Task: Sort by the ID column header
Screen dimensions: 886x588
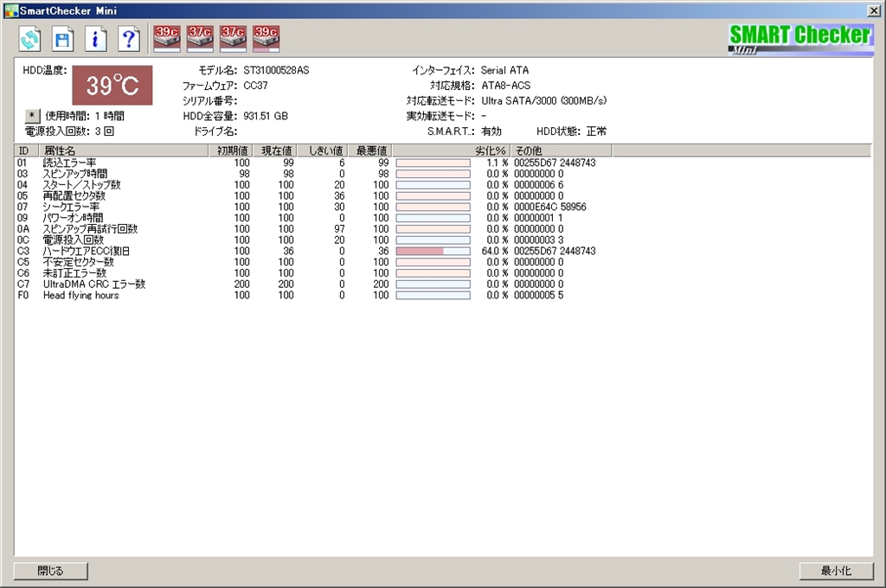Action: 27,150
